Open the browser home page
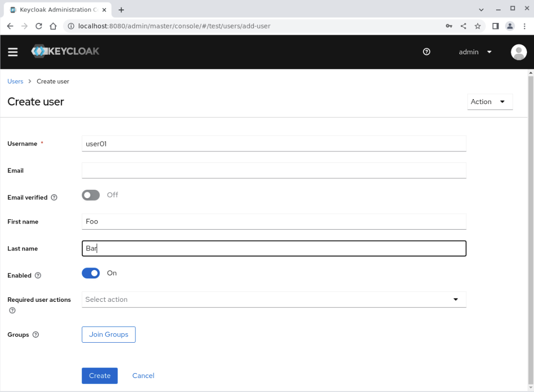Image resolution: width=534 pixels, height=392 pixels. (53, 26)
